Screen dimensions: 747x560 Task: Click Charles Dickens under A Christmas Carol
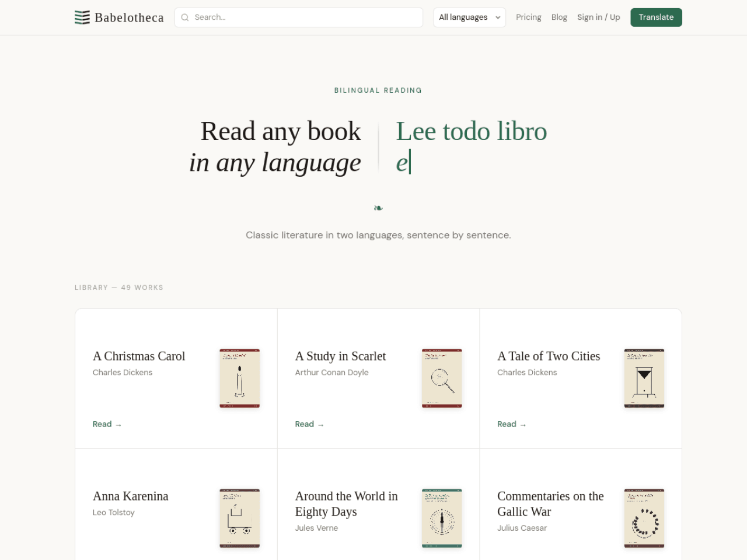[x=123, y=372]
